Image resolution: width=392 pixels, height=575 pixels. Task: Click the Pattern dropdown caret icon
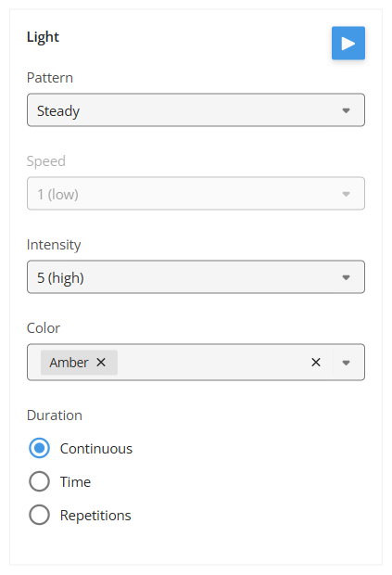(x=346, y=110)
